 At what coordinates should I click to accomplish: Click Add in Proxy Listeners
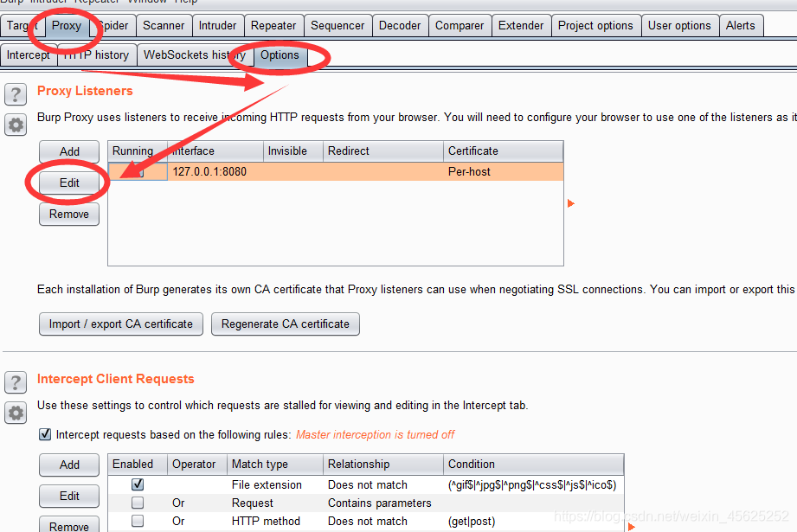[69, 151]
